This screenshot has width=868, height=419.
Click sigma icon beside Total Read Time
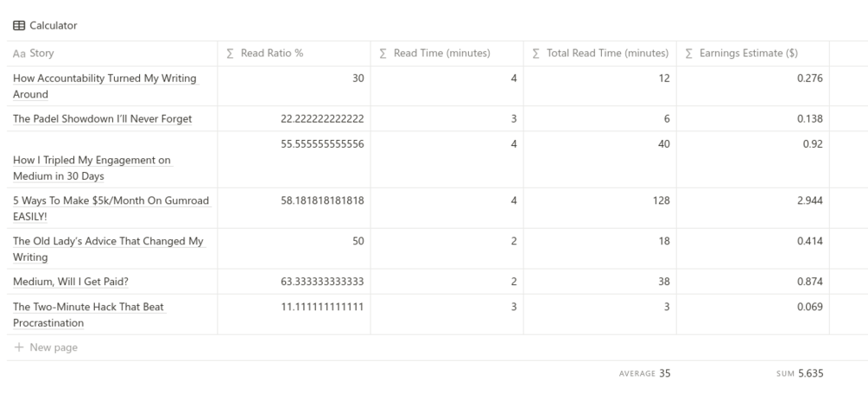536,54
